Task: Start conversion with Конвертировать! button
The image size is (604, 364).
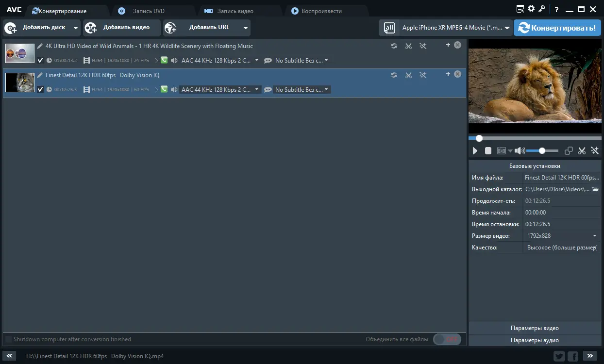Action: pos(557,28)
